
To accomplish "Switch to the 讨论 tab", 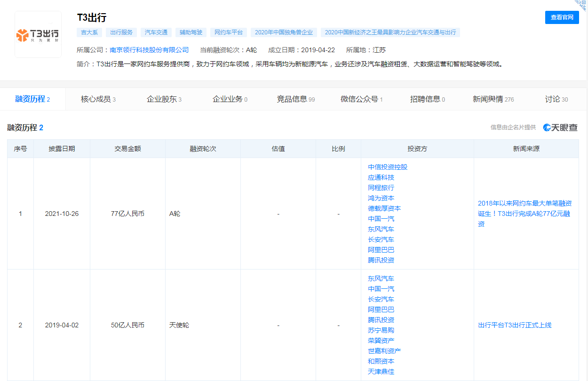I will pos(556,99).
